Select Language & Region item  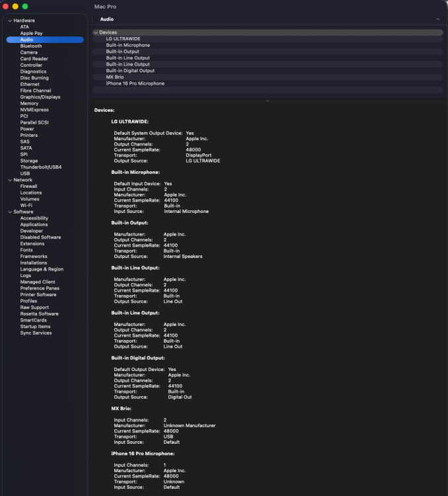click(x=42, y=269)
